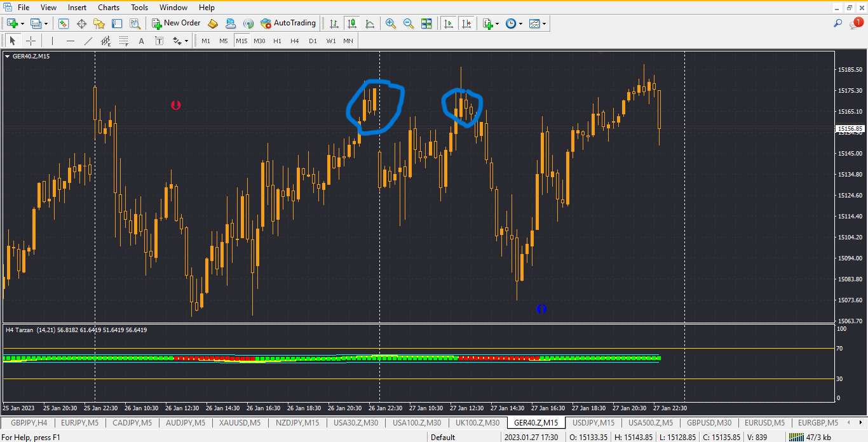The width and height of the screenshot is (868, 442).
Task: Open the Templates dropdown arrow
Action: (545, 23)
